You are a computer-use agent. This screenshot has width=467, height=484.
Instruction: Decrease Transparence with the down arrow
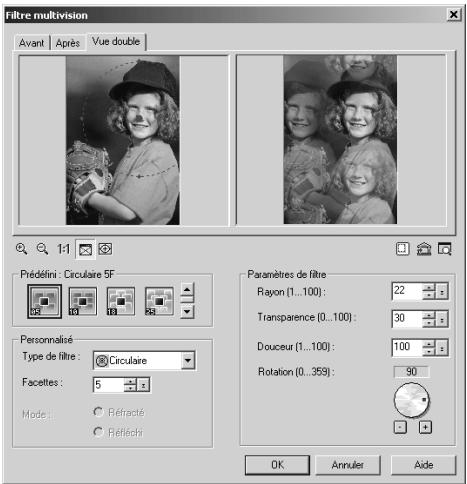click(429, 323)
